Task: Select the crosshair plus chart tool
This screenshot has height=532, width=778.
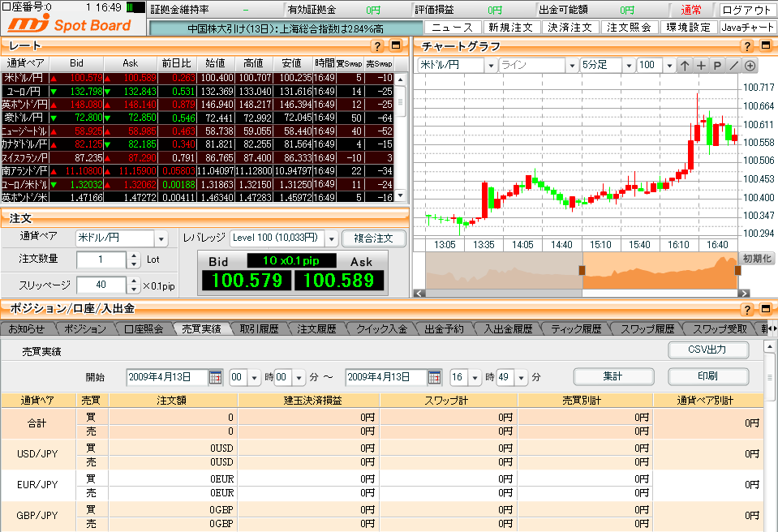Action: [701, 66]
